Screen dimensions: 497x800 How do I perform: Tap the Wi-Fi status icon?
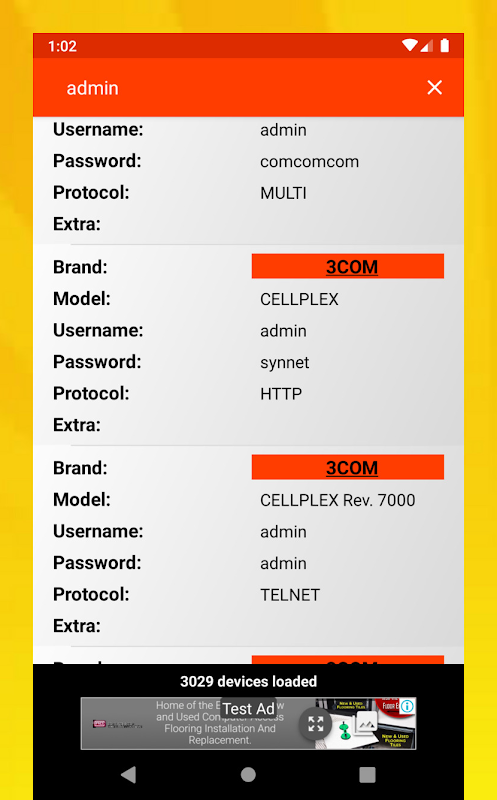pos(410,46)
